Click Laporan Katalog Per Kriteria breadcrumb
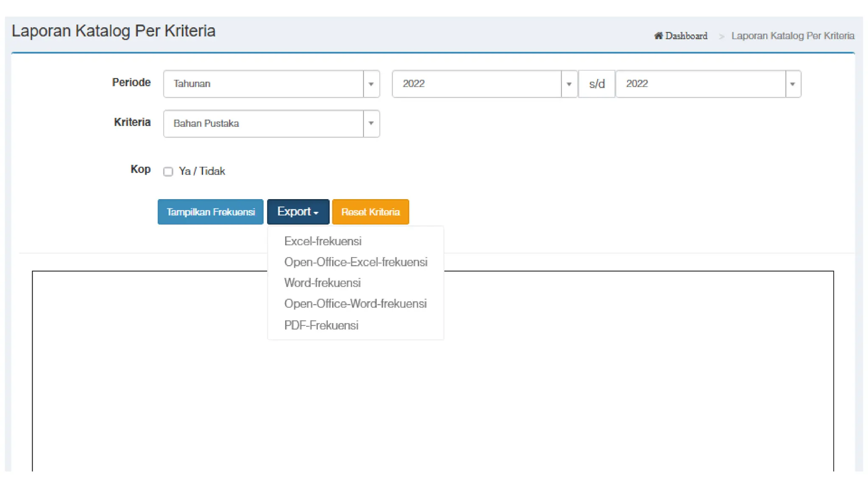The height and width of the screenshot is (488, 868). coord(793,36)
